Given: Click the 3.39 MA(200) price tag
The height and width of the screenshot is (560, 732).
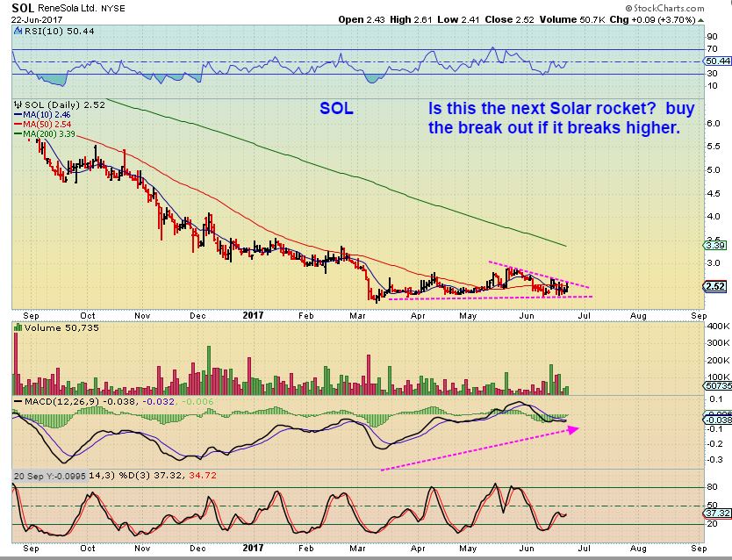Looking at the screenshot, I should (x=715, y=245).
